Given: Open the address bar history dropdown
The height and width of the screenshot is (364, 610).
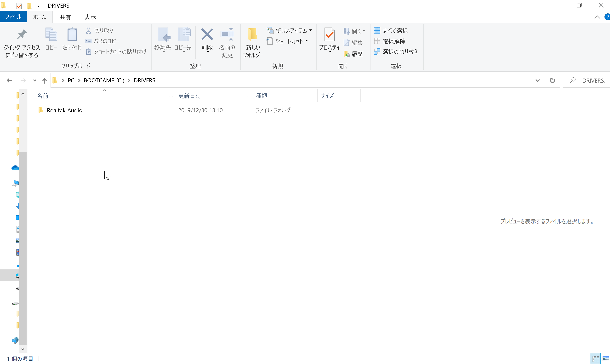Looking at the screenshot, I should (537, 80).
